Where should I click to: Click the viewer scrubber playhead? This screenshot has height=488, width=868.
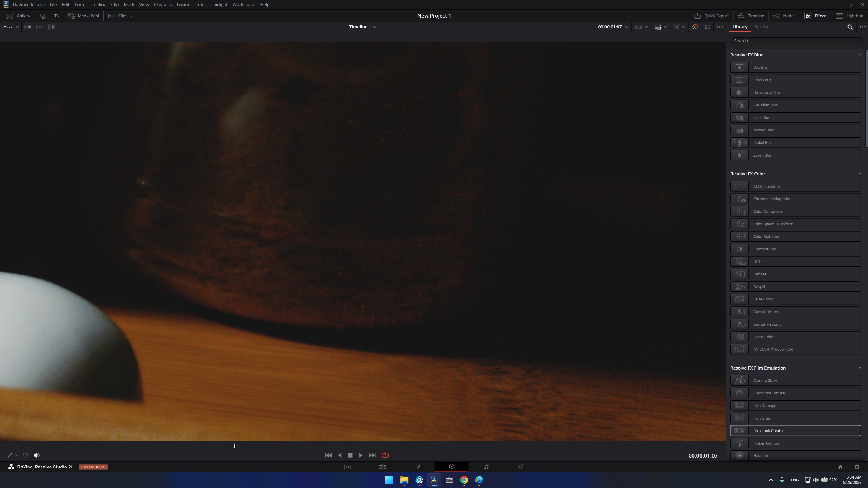(x=235, y=446)
